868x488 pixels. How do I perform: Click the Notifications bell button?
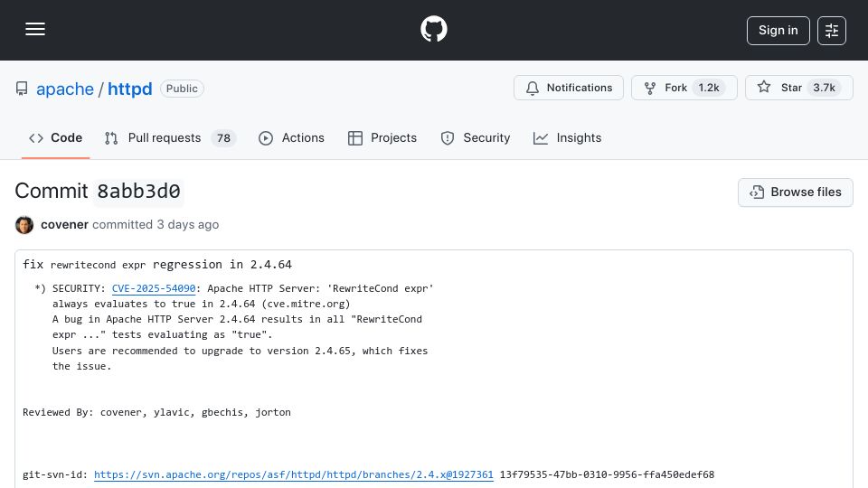pos(569,88)
